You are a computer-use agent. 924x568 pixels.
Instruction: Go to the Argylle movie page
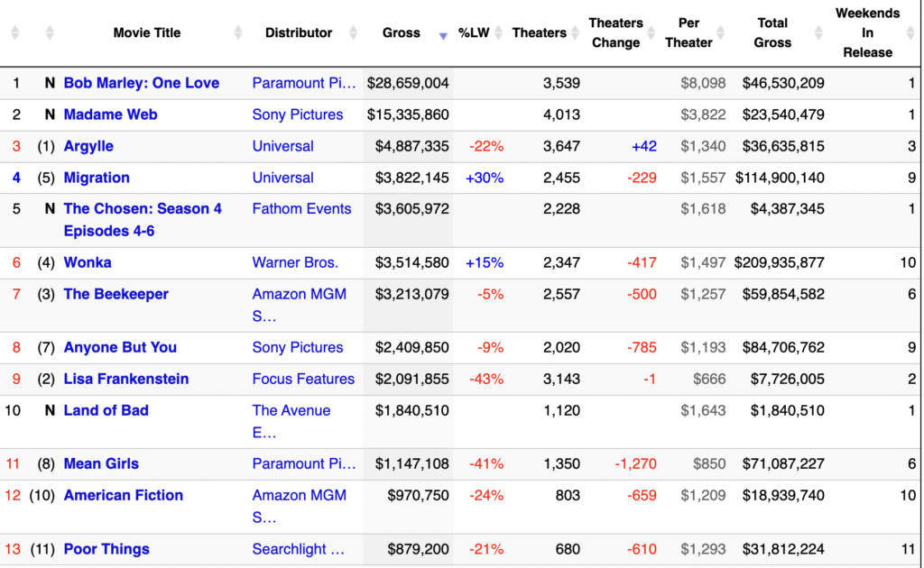tap(88, 147)
